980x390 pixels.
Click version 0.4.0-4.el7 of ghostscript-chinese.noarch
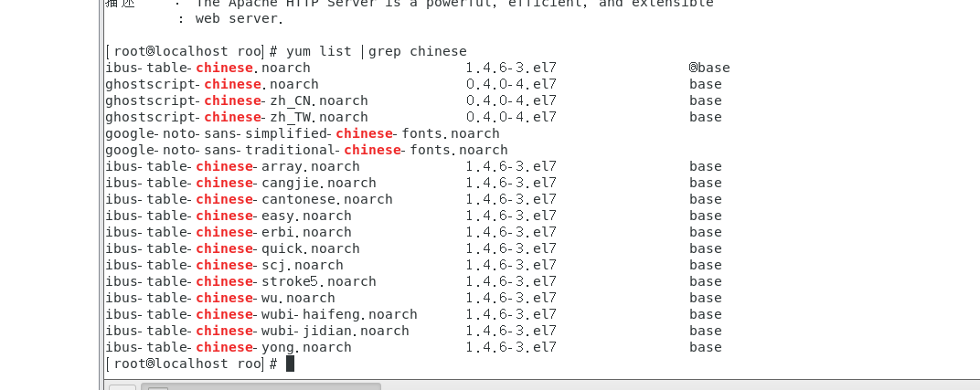coord(511,84)
